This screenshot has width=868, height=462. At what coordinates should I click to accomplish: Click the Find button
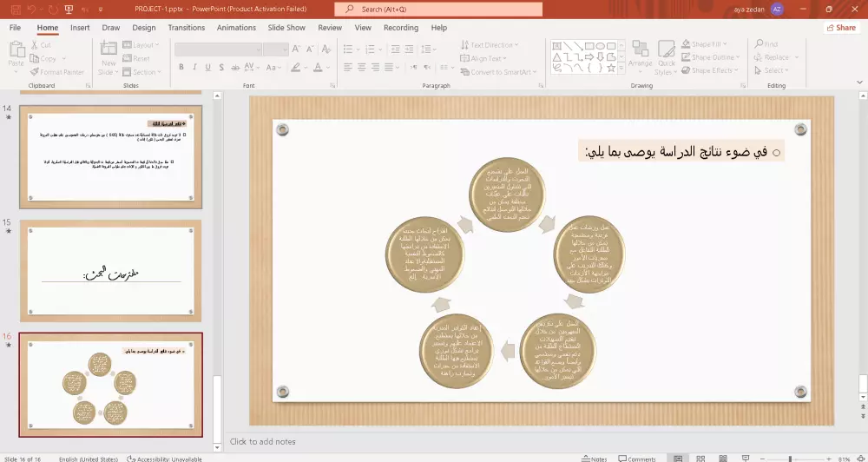tap(766, 43)
